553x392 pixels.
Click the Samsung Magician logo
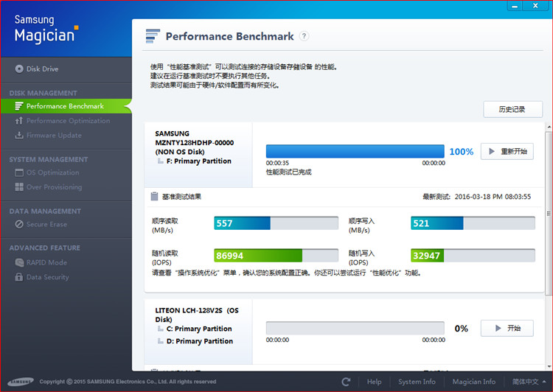[46, 29]
